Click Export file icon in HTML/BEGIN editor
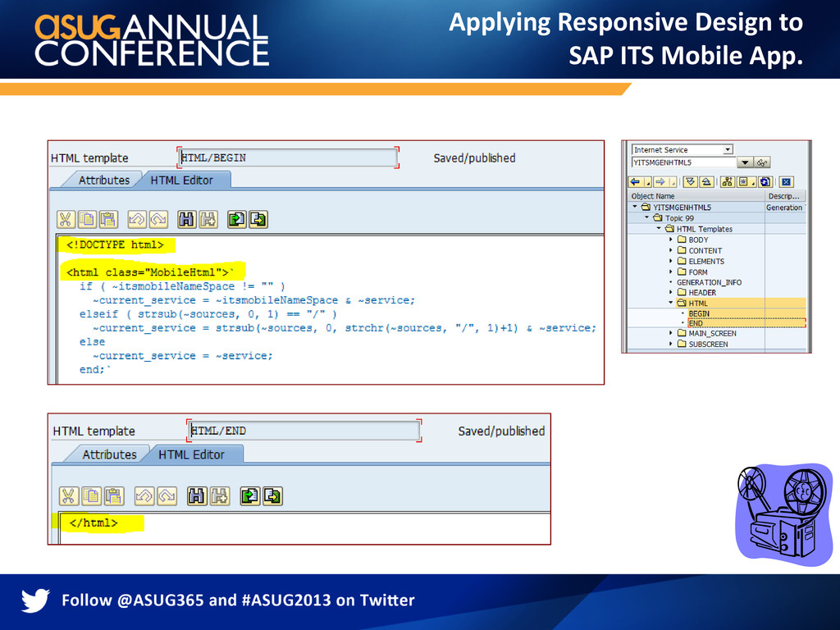The height and width of the screenshot is (630, 840). [x=258, y=220]
